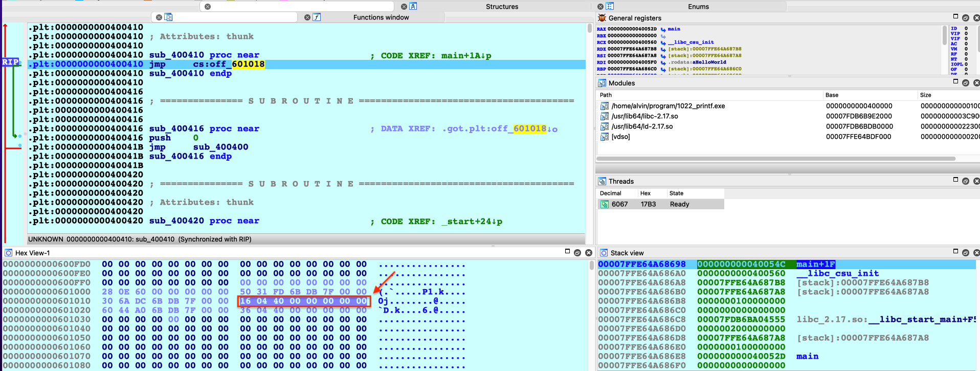The height and width of the screenshot is (371, 980).
Task: Maximize the Hex View-1 panel
Action: pyautogui.click(x=567, y=251)
